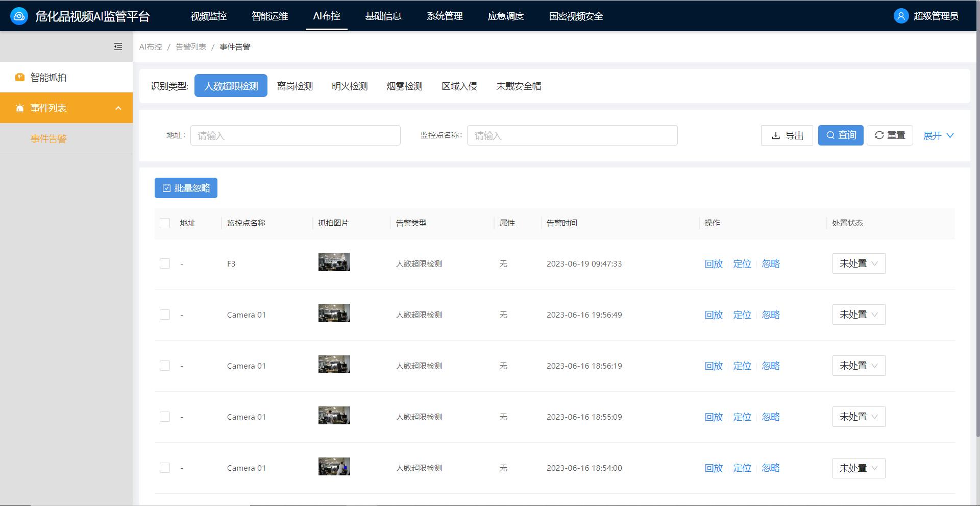Click the sidebar collapse icon
The height and width of the screenshot is (506, 980).
(x=118, y=46)
